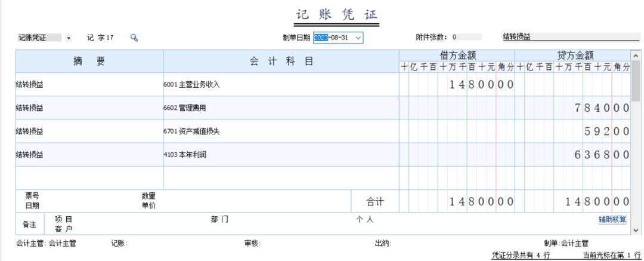Image resolution: width=644 pixels, height=261 pixels.
Task: Click the 结转损益 field at top right
Action: point(571,37)
